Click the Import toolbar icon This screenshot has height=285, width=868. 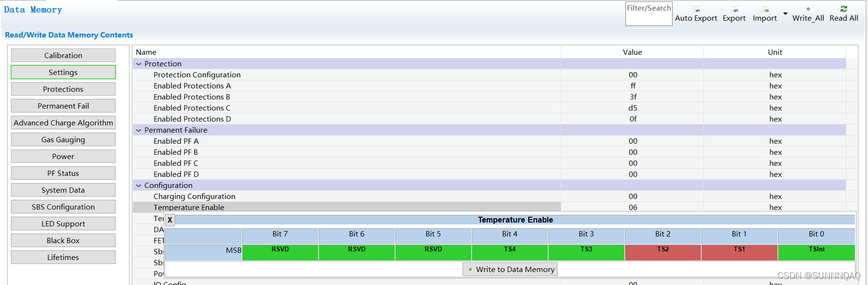point(765,10)
